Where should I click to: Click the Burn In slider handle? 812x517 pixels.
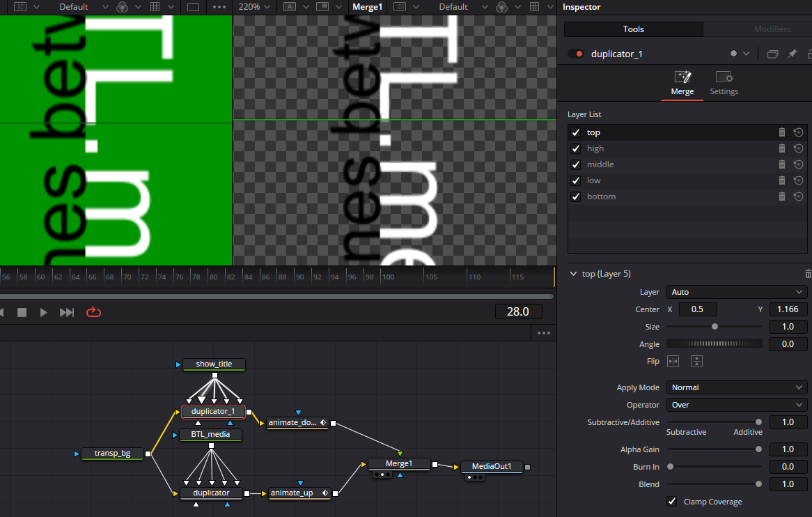click(x=670, y=466)
